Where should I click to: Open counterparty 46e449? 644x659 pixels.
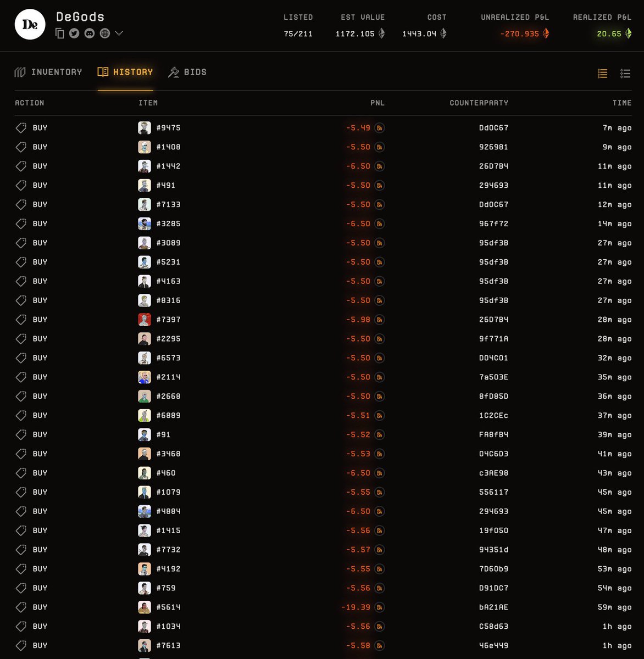[x=493, y=645]
